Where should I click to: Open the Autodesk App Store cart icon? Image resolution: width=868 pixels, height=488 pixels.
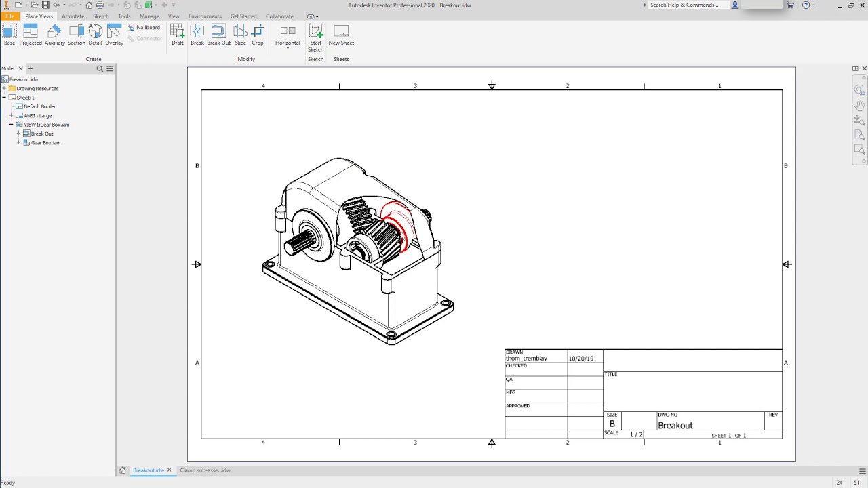point(790,5)
